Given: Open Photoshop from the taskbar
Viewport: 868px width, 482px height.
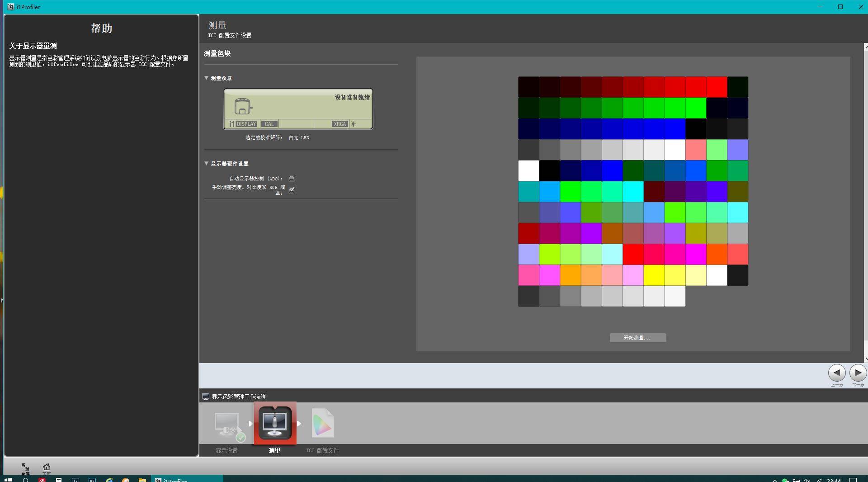Looking at the screenshot, I should coord(92,479).
